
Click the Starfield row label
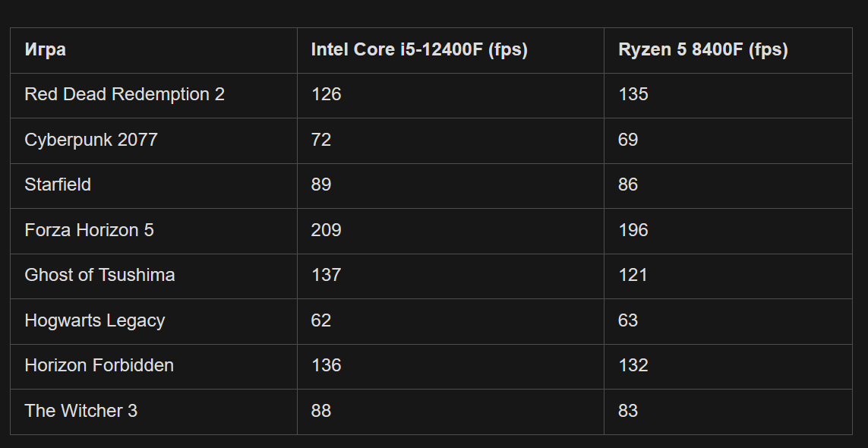58,185
